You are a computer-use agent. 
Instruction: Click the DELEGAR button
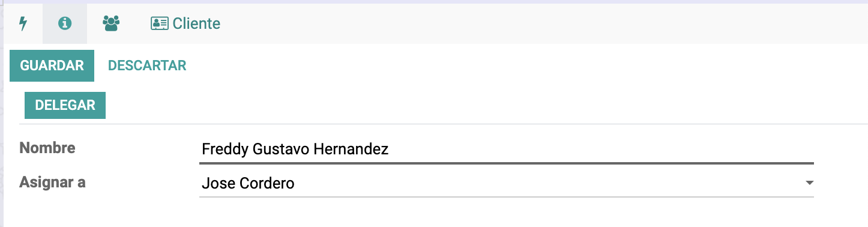65,105
